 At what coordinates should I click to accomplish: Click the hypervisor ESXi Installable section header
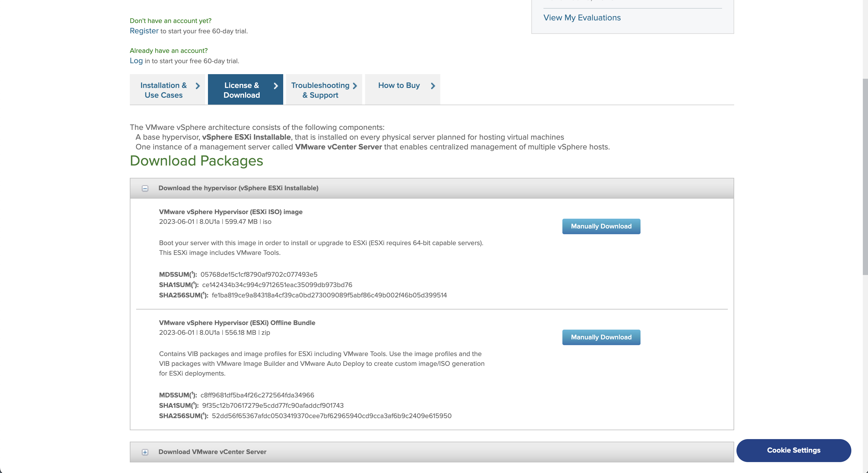(238, 188)
